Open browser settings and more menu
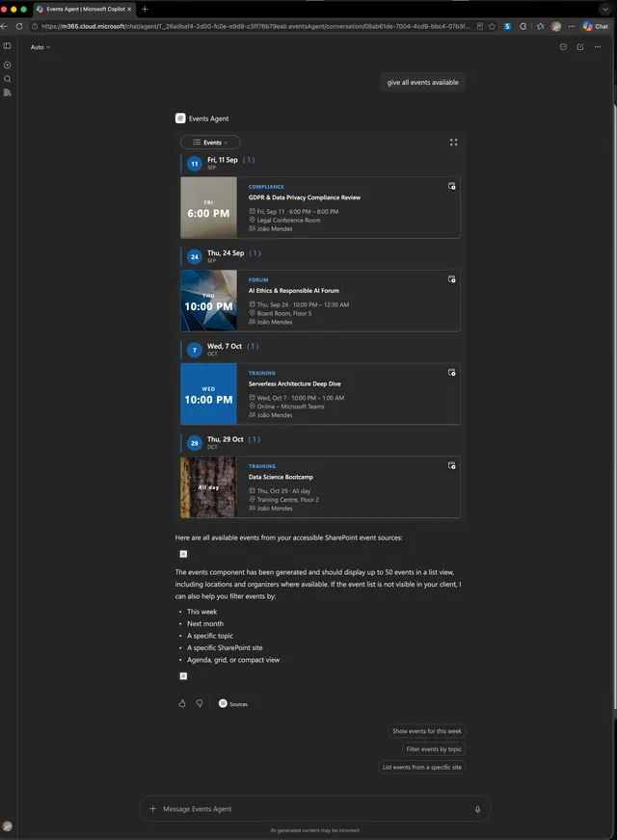This screenshot has height=840, width=617. [572, 26]
